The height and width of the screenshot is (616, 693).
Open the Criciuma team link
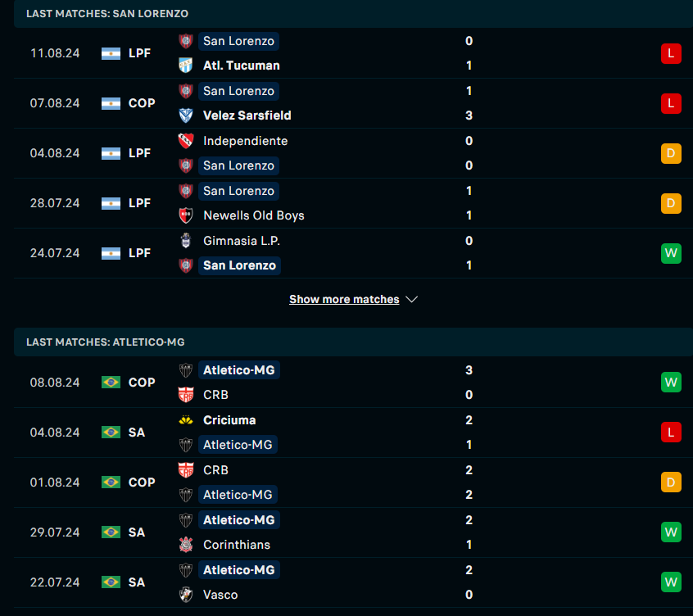tap(229, 420)
